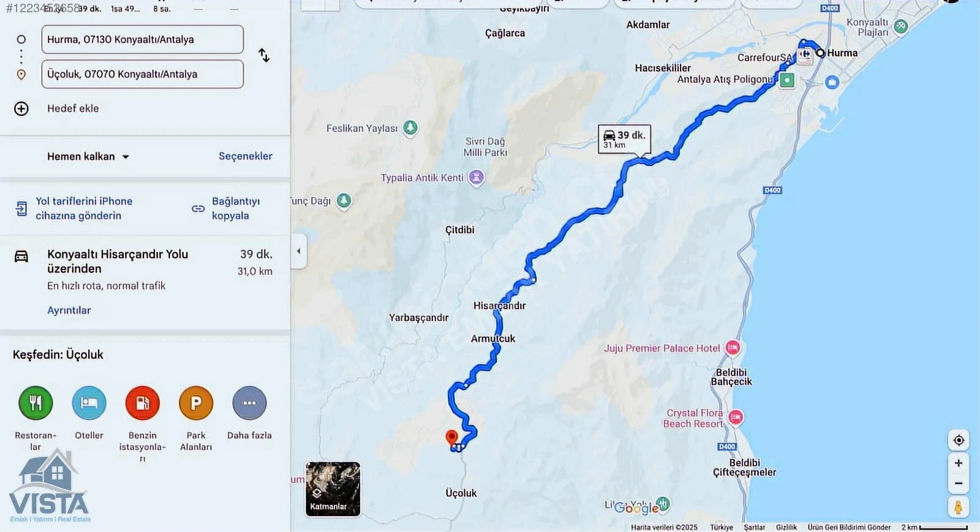
Task: Show Benzin istasyonları fuel icon
Action: pos(142,403)
